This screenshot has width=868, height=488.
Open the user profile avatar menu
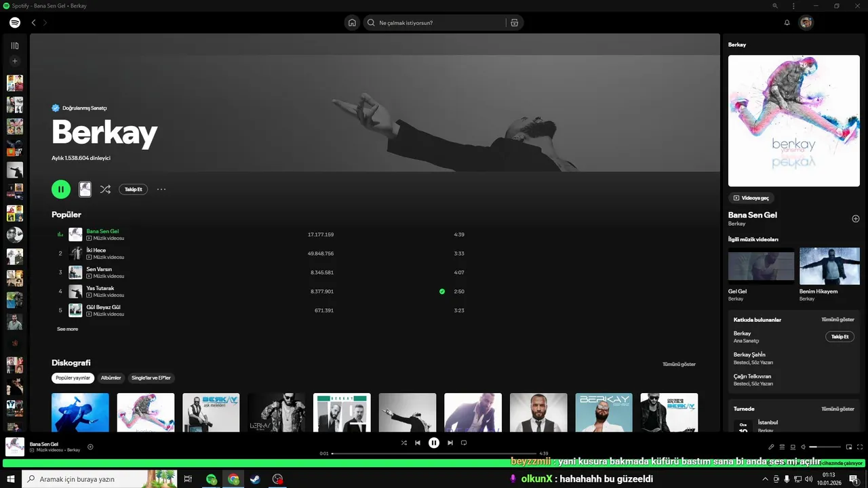(x=806, y=22)
